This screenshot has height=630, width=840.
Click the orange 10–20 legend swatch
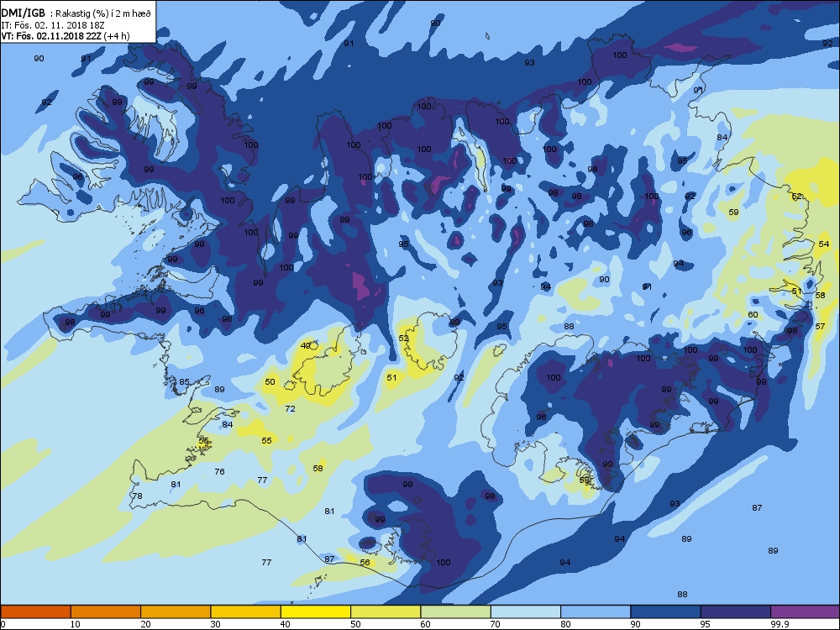point(106,612)
